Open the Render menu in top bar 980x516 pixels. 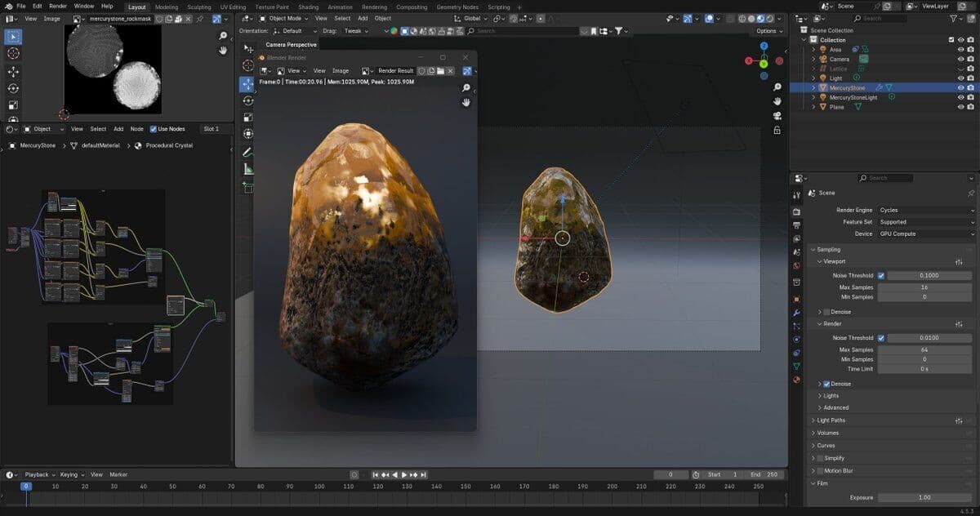[57, 6]
